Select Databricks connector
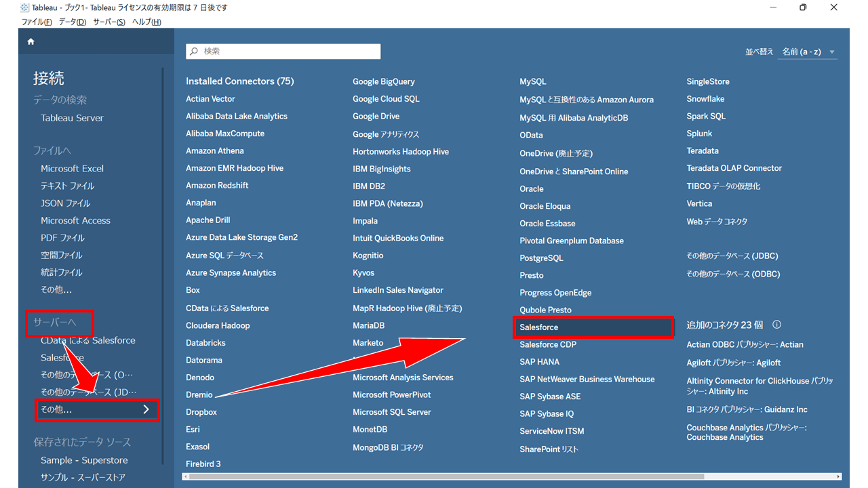Viewport: 868px width, 488px height. [x=205, y=343]
